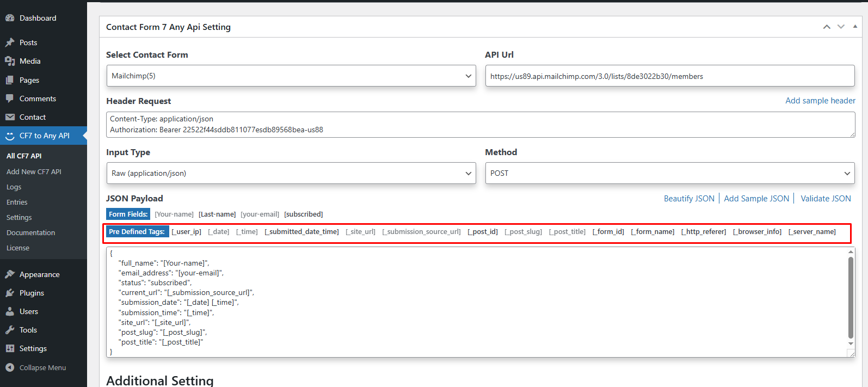Viewport: 868px width, 387px height.
Task: Open Add New CF7 API submenu
Action: tap(34, 171)
